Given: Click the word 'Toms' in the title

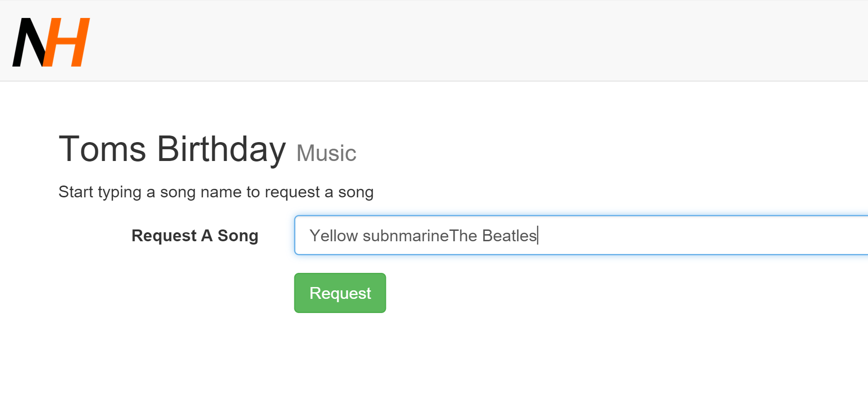Looking at the screenshot, I should tap(102, 149).
